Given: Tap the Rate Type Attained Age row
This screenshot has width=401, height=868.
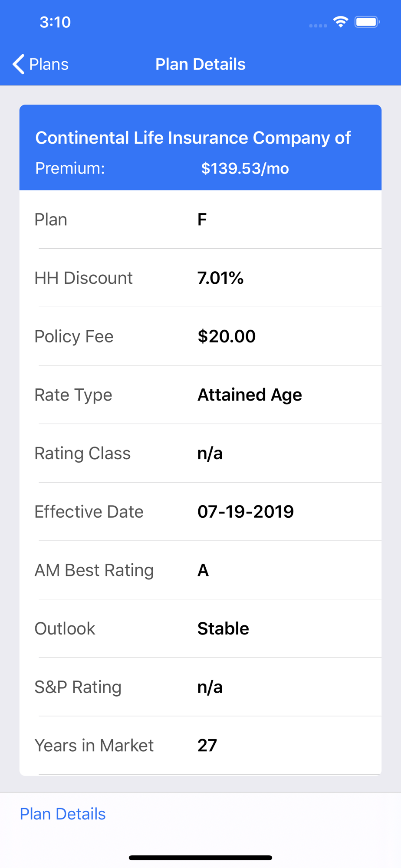Looking at the screenshot, I should pyautogui.click(x=200, y=395).
